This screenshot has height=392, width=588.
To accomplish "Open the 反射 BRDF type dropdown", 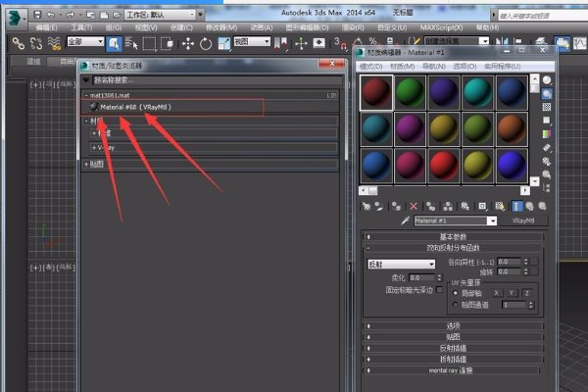I will coord(401,265).
